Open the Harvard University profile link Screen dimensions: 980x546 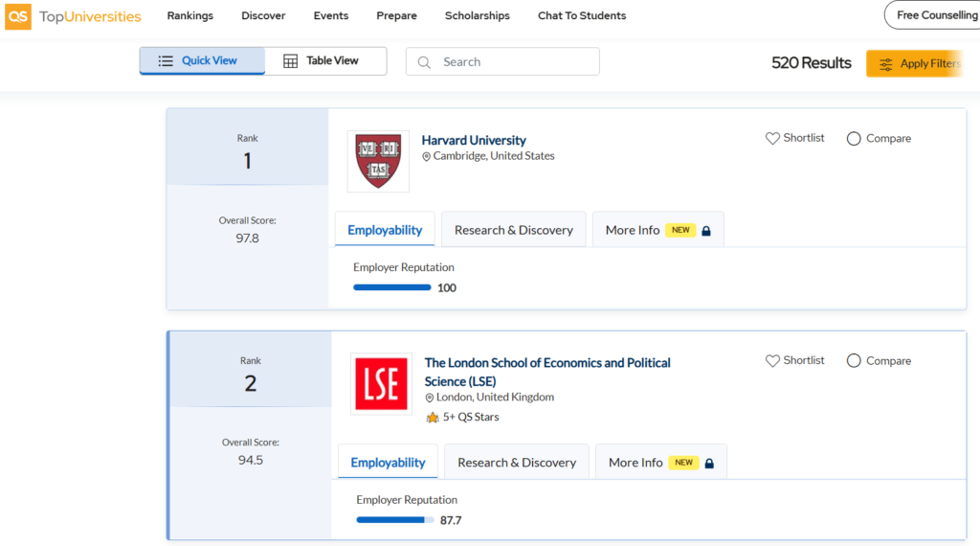tap(474, 140)
